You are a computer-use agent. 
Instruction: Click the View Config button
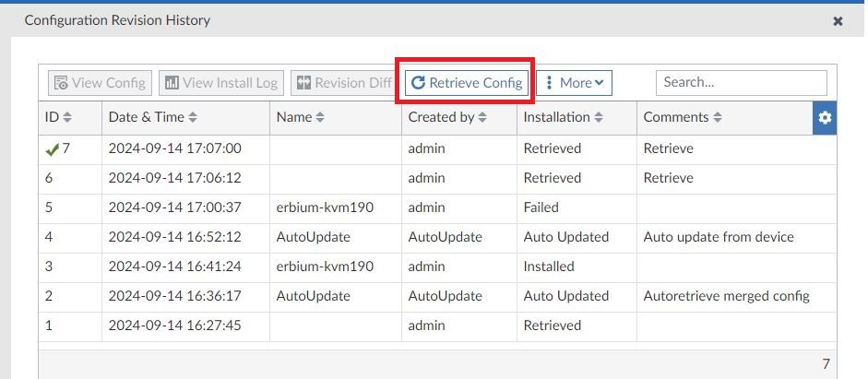point(100,83)
